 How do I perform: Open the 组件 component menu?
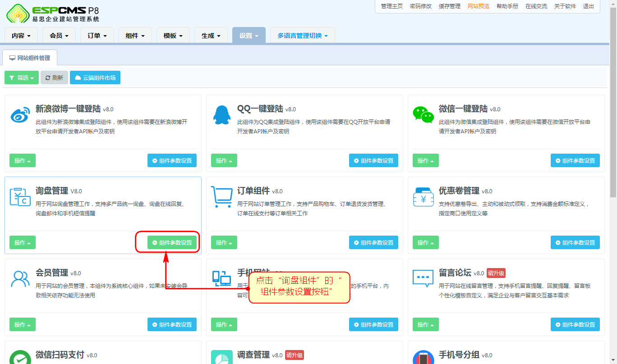coord(135,36)
